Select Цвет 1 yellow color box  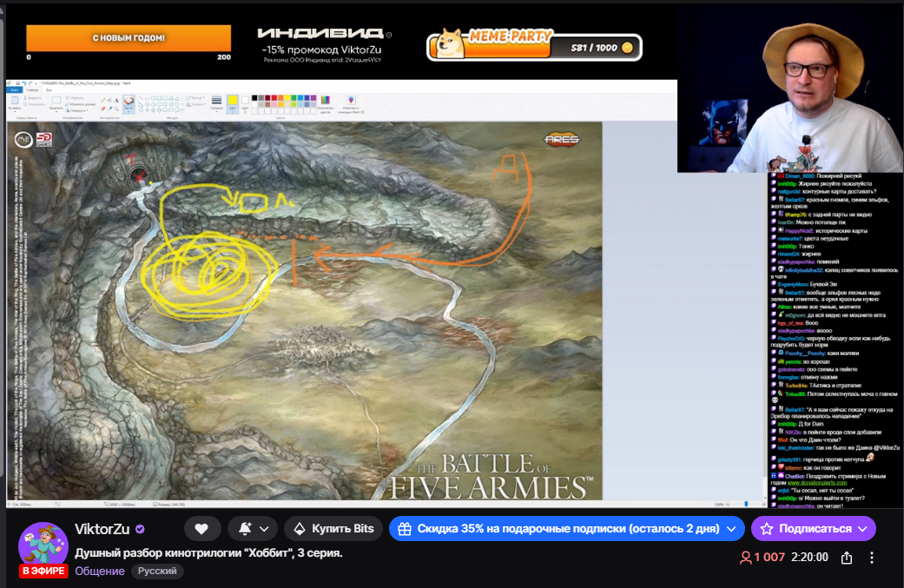[x=233, y=103]
